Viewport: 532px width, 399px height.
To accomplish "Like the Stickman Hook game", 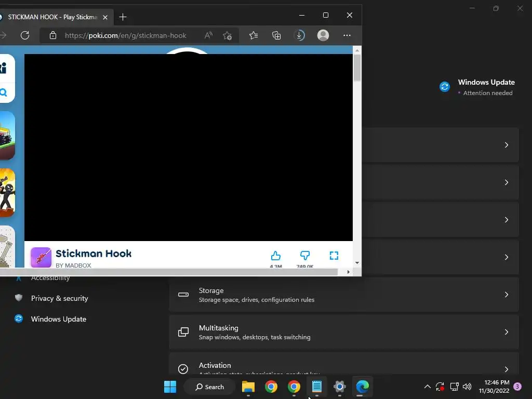I will click(x=276, y=256).
